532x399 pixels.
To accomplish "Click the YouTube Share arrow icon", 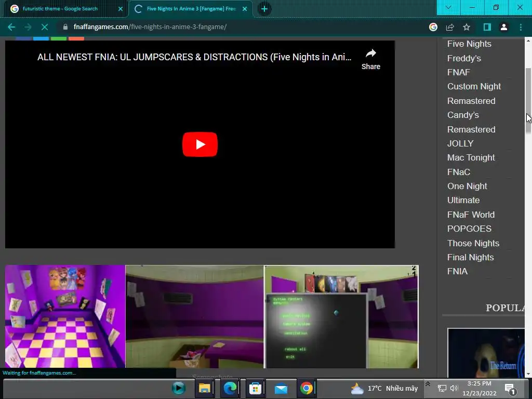I will click(371, 59).
